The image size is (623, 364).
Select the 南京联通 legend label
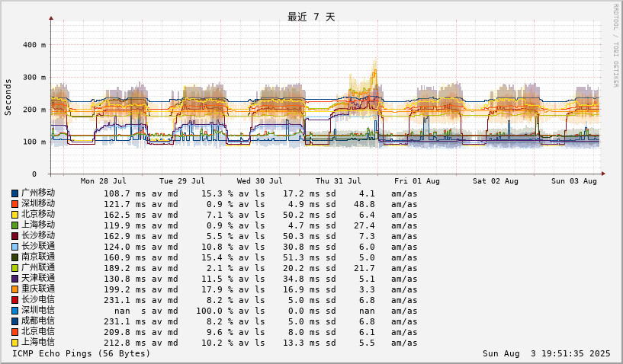(38, 257)
